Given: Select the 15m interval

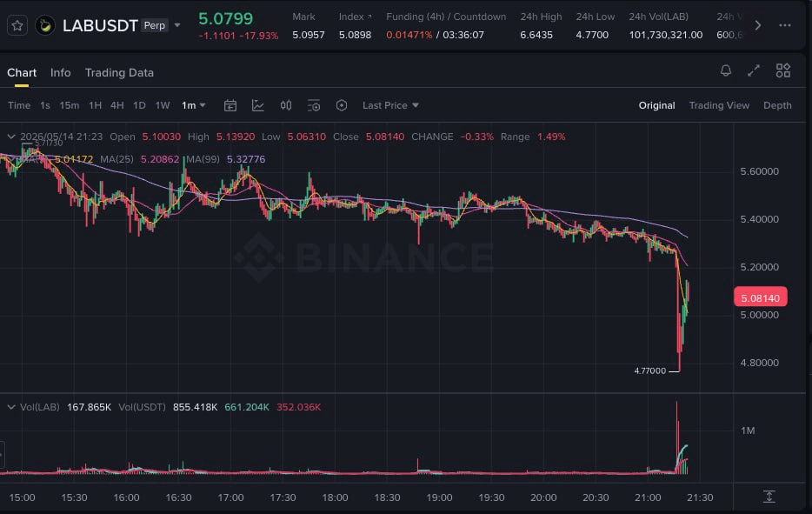Looking at the screenshot, I should 70,105.
